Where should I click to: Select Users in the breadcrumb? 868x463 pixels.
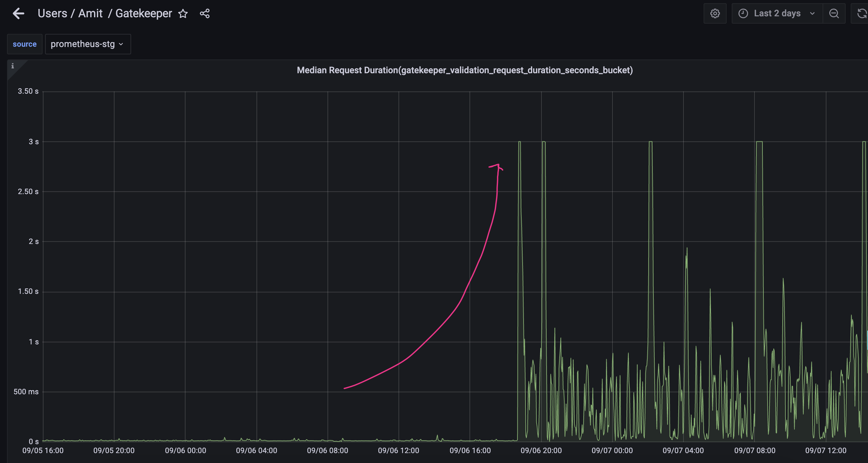click(x=52, y=13)
